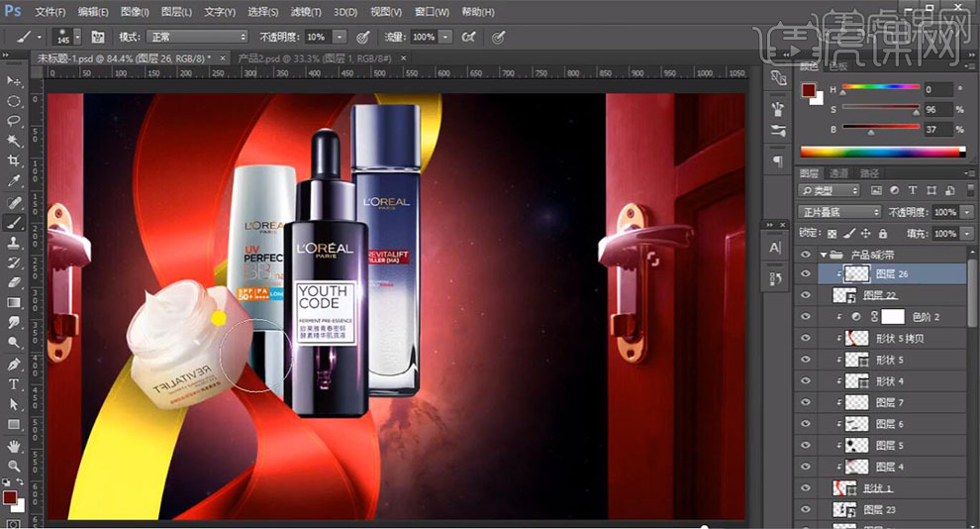Screen dimensions: 980x529
Task: Select the Path Selection tool
Action: 13,404
